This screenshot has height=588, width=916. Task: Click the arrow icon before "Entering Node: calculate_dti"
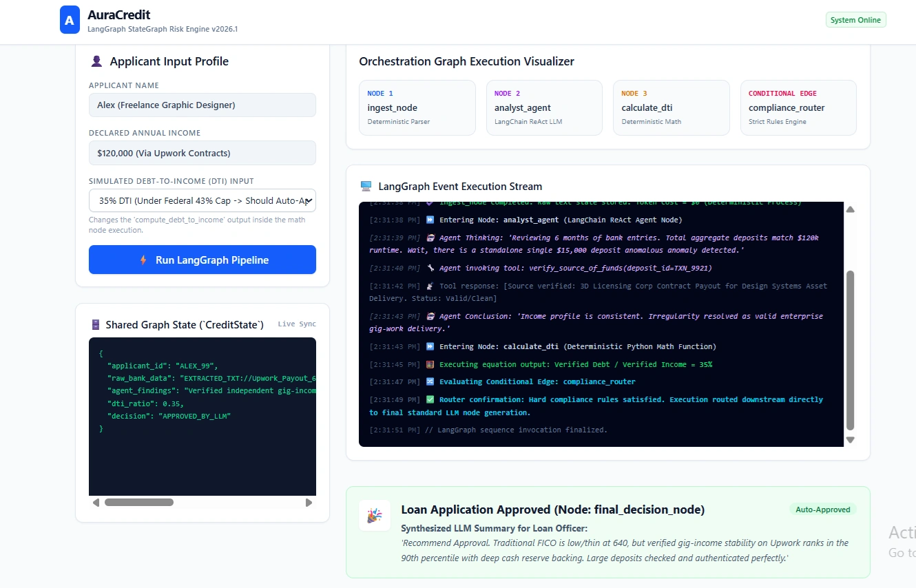point(430,346)
